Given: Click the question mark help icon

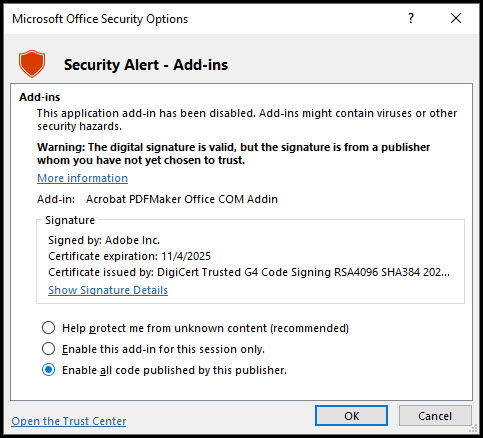Looking at the screenshot, I should tap(411, 18).
